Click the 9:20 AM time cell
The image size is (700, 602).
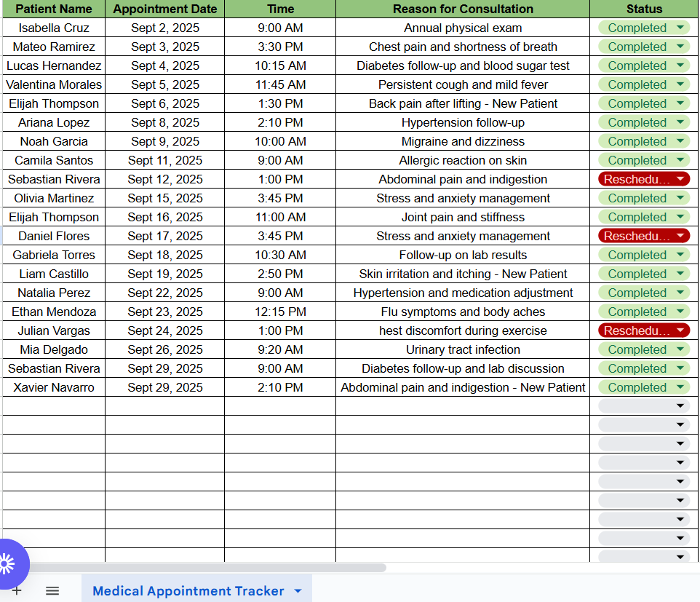280,349
